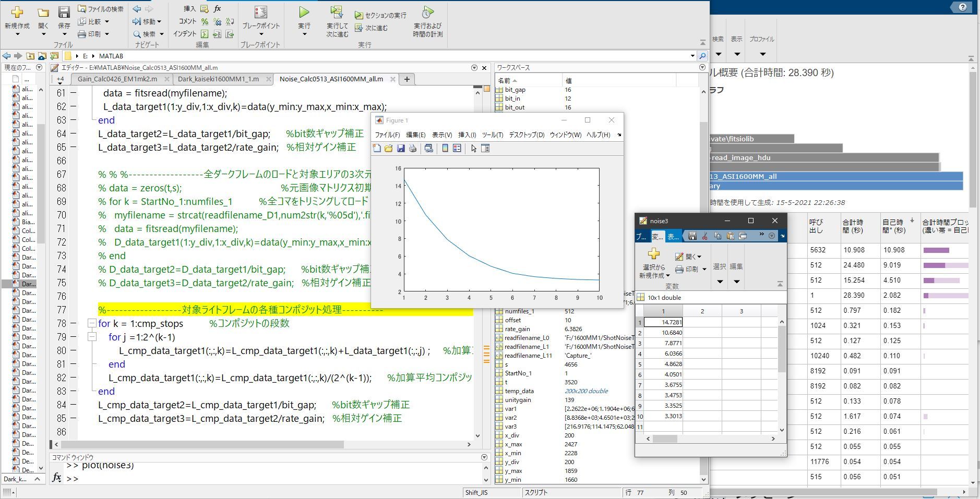Click 選択から新規作成 in noise3 window
The height and width of the screenshot is (499, 980).
[654, 263]
